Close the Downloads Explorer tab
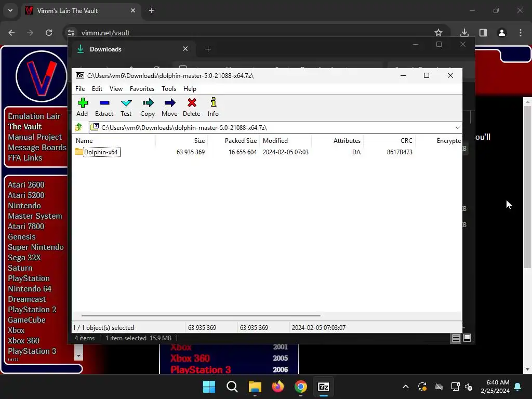 pyautogui.click(x=185, y=49)
